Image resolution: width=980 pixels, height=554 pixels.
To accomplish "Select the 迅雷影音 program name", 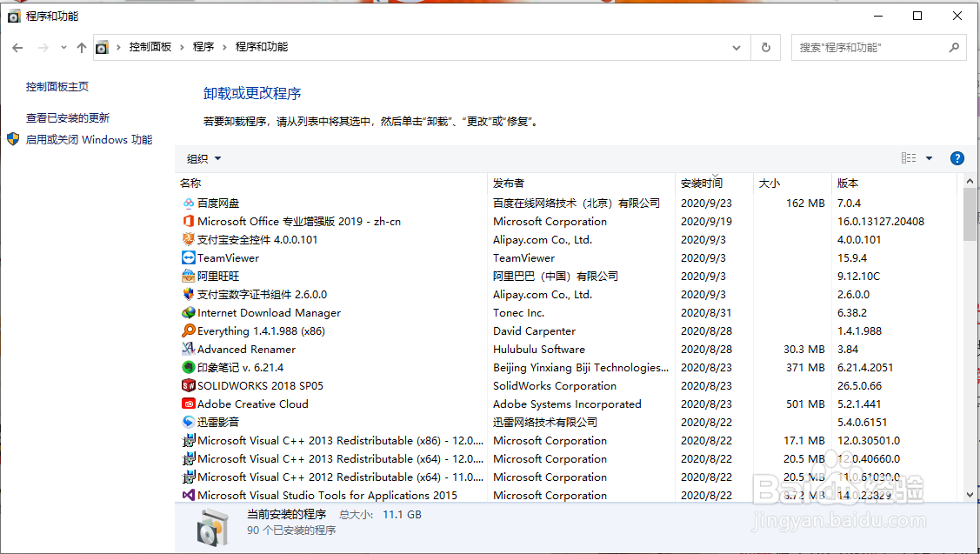I will click(218, 422).
